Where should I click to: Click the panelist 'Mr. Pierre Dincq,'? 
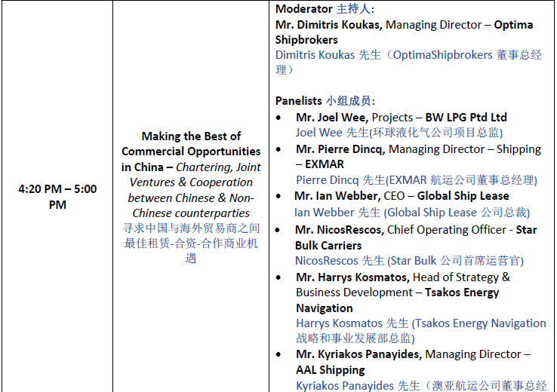[x=340, y=149]
